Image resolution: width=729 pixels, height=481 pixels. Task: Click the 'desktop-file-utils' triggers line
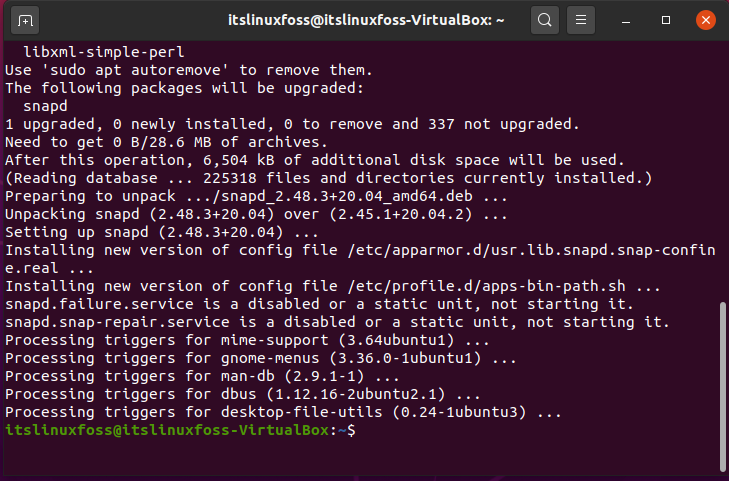pos(283,412)
